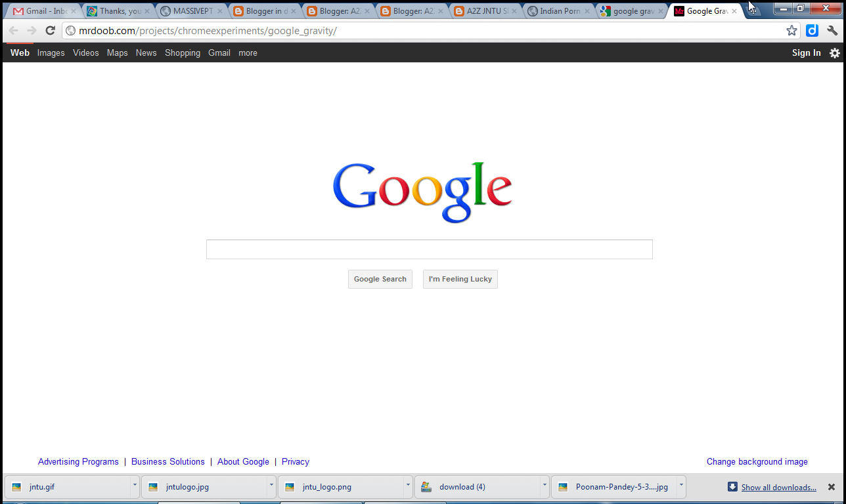Viewport: 846px width, 504px height.
Task: Open Gmail from the Google bar
Action: [219, 53]
